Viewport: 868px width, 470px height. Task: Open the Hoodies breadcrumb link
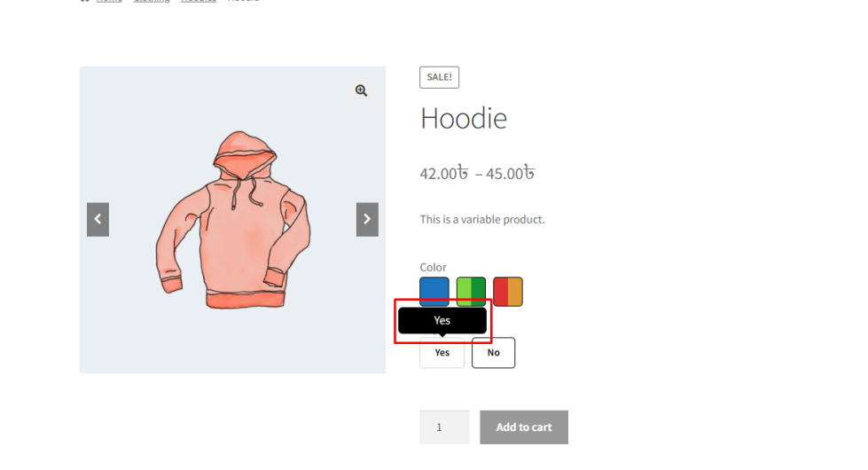tap(199, 1)
